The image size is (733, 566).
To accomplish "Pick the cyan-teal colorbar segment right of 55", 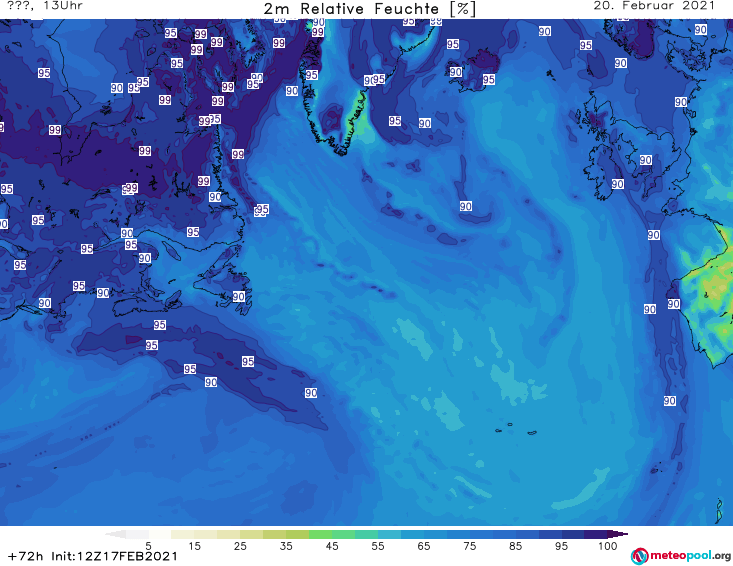I will pyautogui.click(x=389, y=534).
